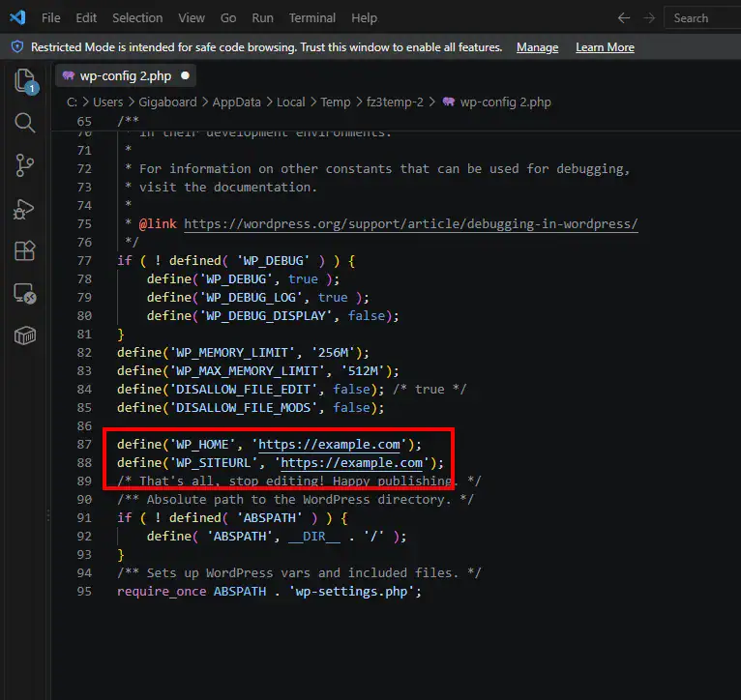Image resolution: width=741 pixels, height=700 pixels.
Task: Open the WP_SITEURL https://example.com link
Action: (351, 463)
